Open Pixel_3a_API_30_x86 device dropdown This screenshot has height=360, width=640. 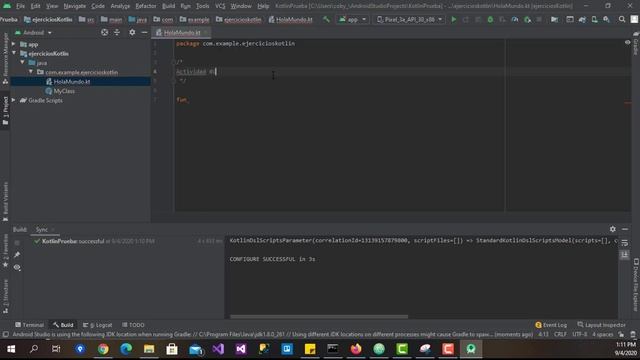click(x=409, y=19)
